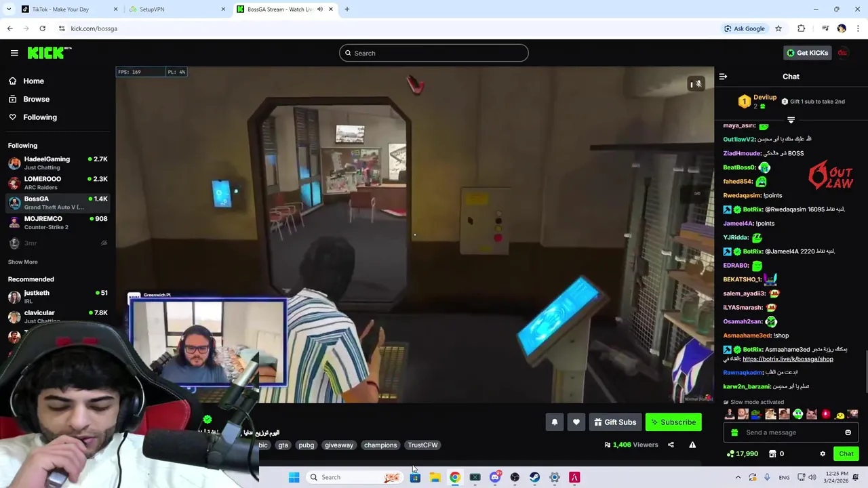Open the Chrome extensions puzzle icon

point(802,28)
